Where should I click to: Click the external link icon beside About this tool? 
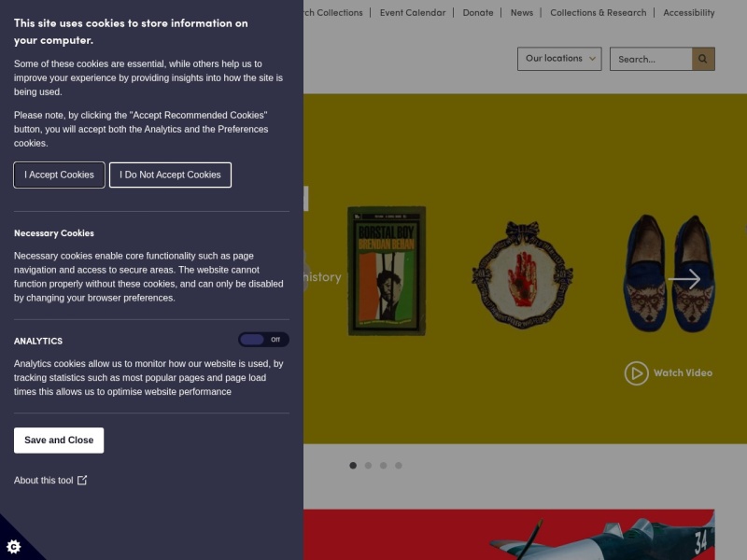tap(82, 480)
